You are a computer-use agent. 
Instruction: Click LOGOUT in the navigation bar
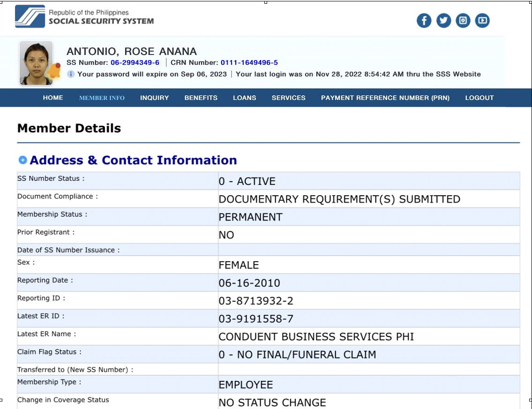coord(479,98)
